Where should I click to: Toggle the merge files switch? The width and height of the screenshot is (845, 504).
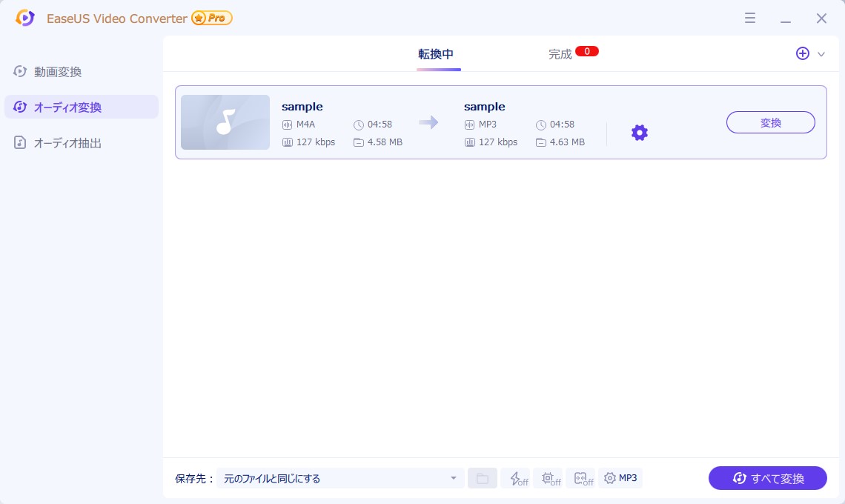click(x=582, y=478)
